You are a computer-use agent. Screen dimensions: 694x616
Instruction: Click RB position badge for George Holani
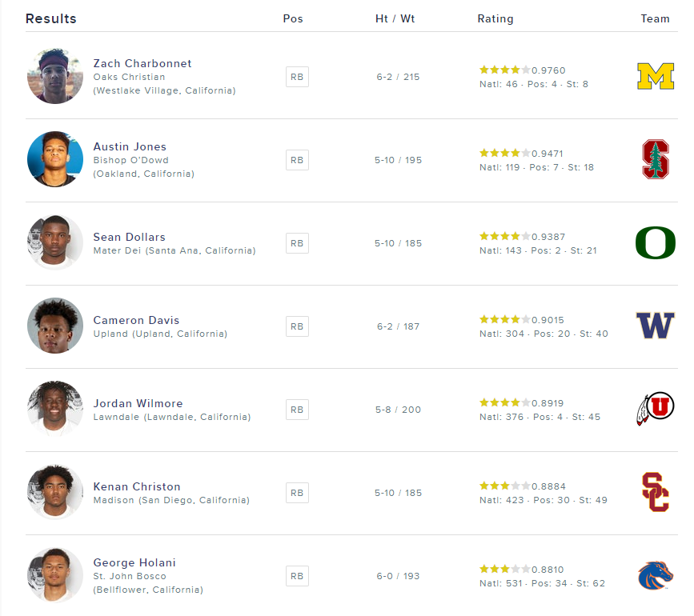click(297, 576)
